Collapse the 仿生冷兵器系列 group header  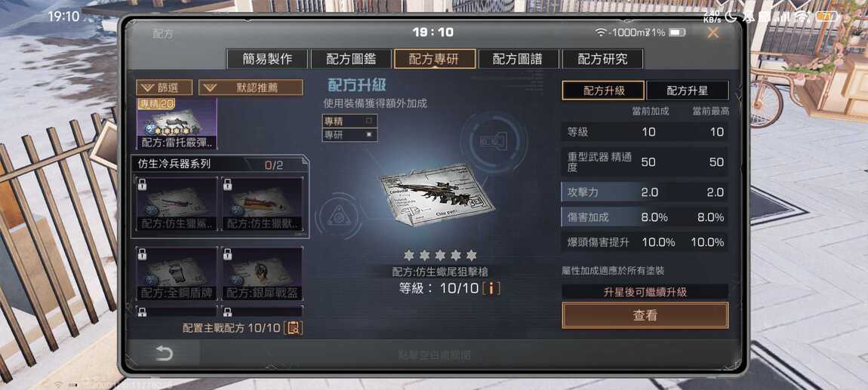[220, 164]
